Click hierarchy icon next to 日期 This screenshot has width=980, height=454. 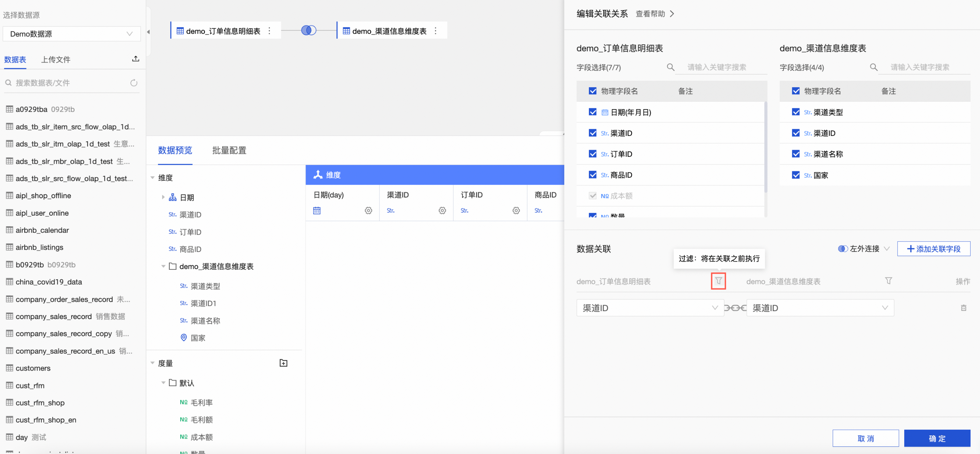point(173,197)
